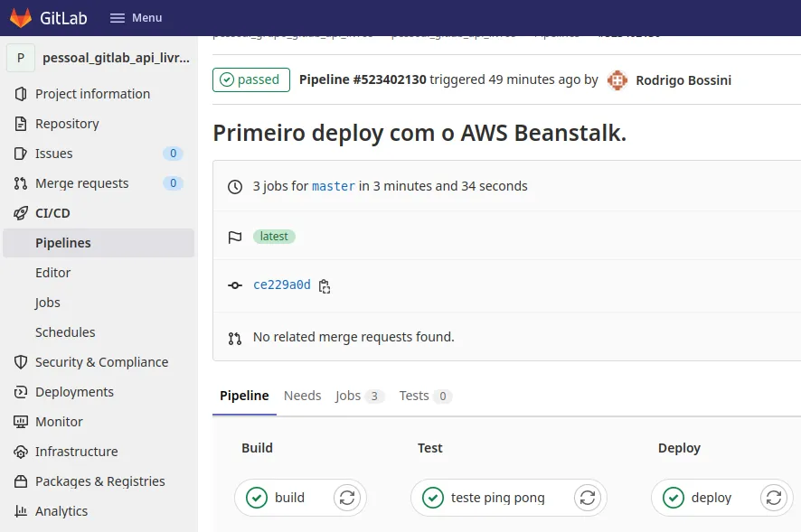Click the Packages & Registries box icon

[x=21, y=481]
